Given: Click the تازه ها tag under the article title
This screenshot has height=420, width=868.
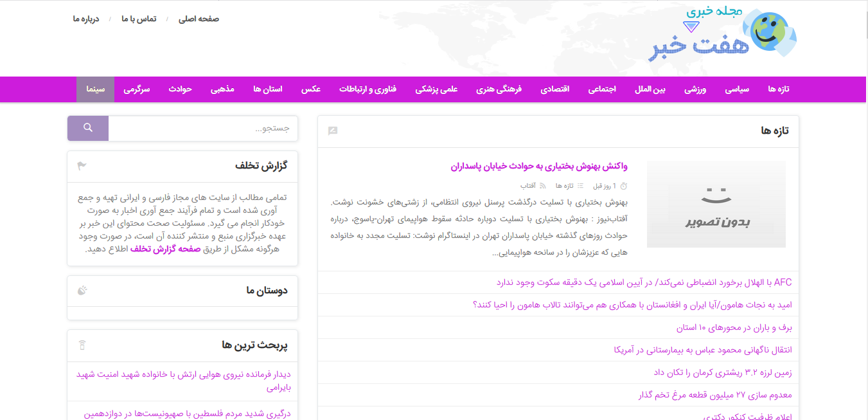Looking at the screenshot, I should (565, 186).
